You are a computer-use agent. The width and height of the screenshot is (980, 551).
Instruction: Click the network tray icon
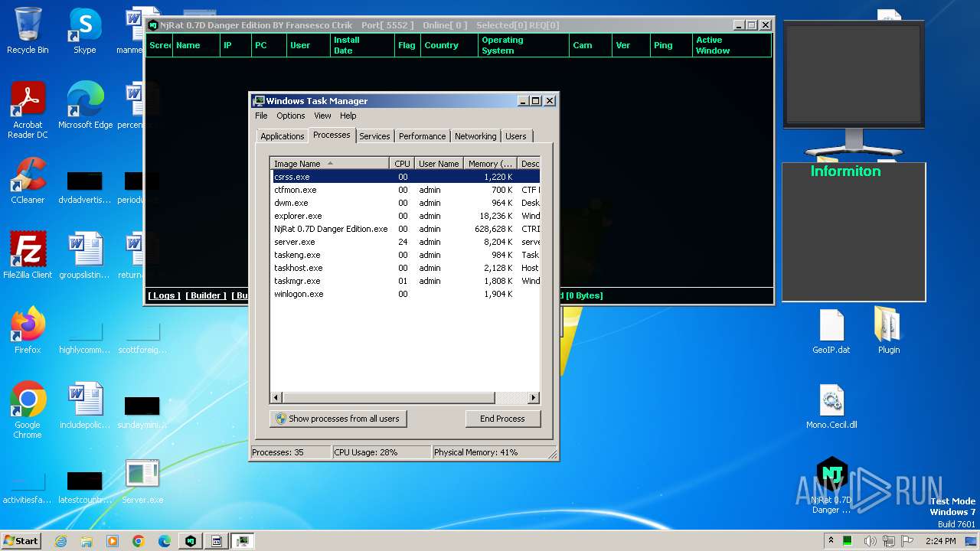(889, 541)
